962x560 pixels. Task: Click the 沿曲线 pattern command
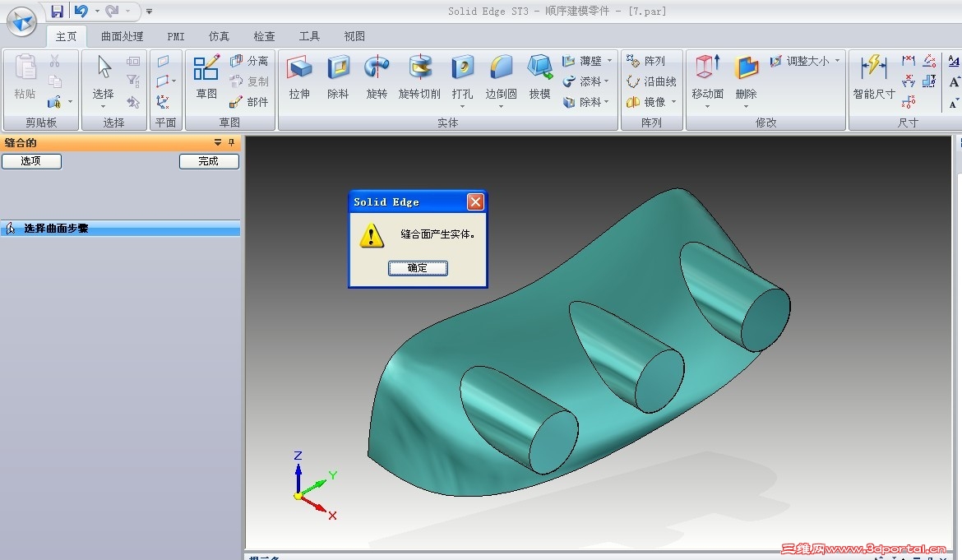pyautogui.click(x=651, y=81)
